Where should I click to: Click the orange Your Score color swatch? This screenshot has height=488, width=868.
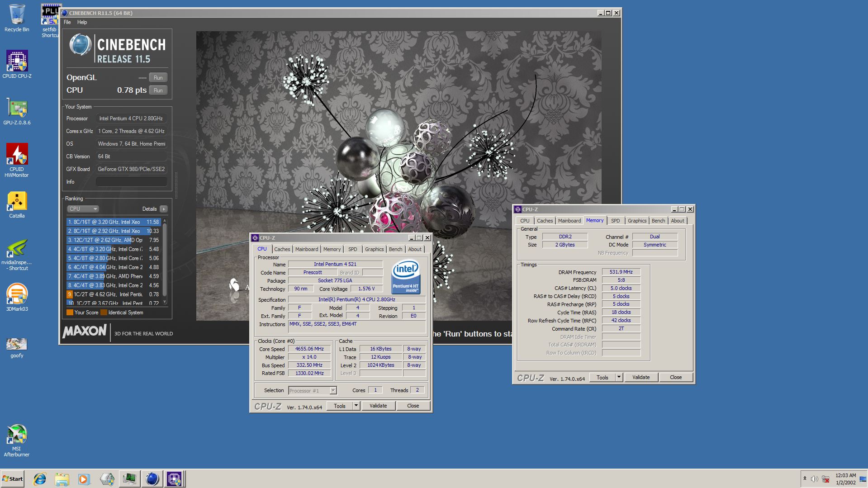[x=70, y=313]
